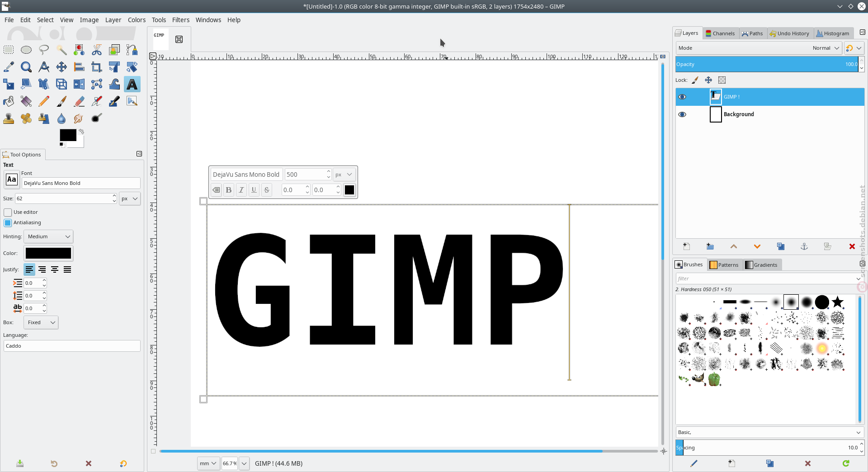The height and width of the screenshot is (472, 868).
Task: Open the Box Fixed dropdown
Action: point(41,322)
